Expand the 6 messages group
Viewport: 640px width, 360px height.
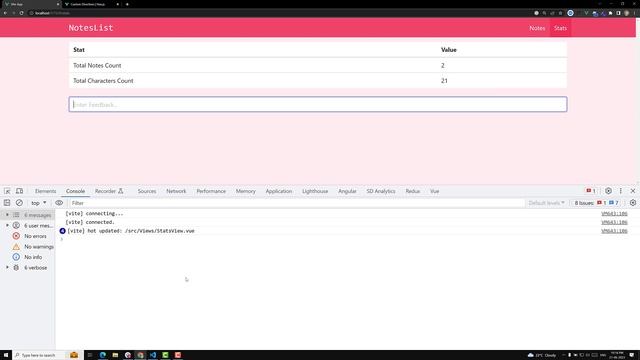(x=7, y=215)
